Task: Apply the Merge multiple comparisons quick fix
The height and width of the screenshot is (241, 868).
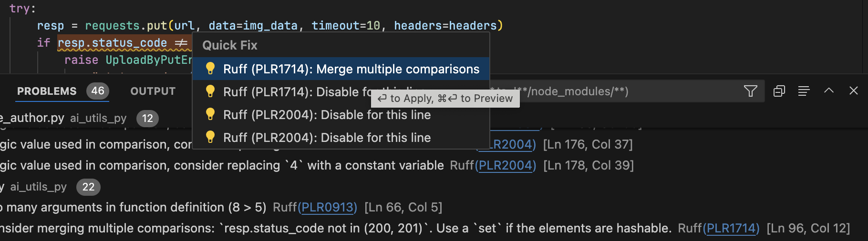Action: 351,69
